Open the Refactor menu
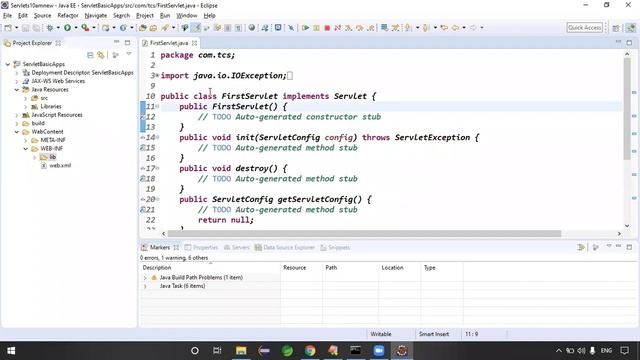Image resolution: width=640 pixels, height=360 pixels. click(68, 16)
